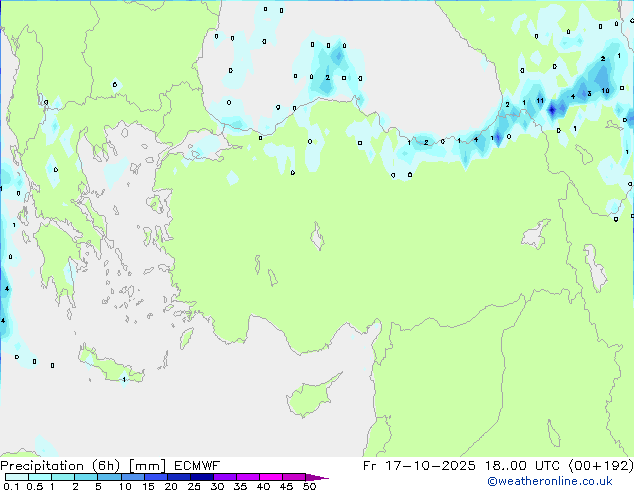Viewport: 634px width, 490px height.
Task: Click the '30' legend scale label
Action: 217,486
